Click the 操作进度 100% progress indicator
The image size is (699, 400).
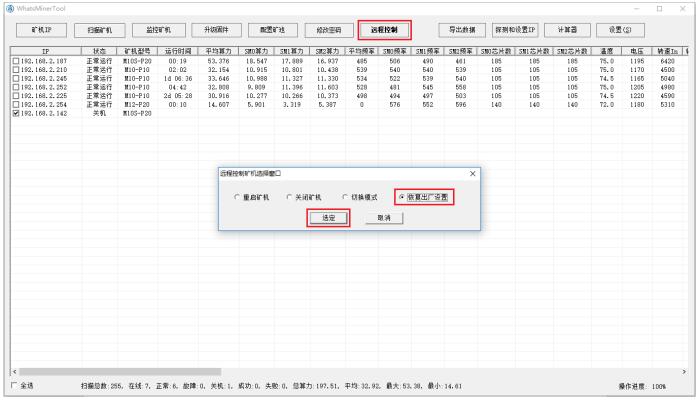(x=642, y=386)
